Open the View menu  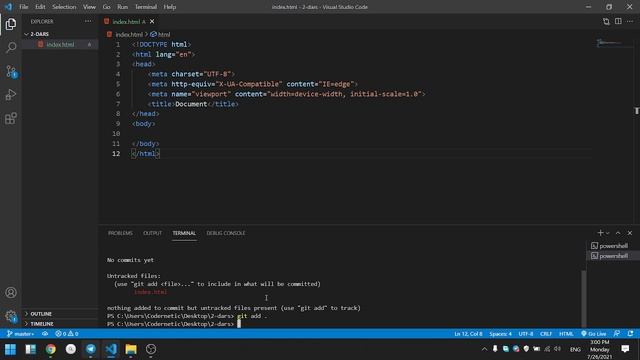pyautogui.click(x=89, y=7)
